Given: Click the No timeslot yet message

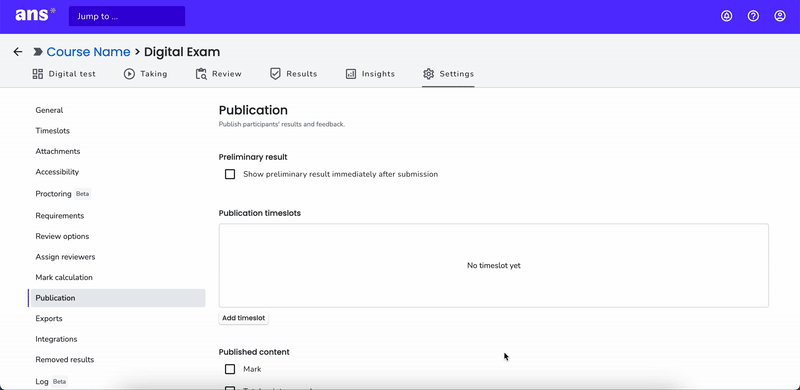Looking at the screenshot, I should click(x=494, y=265).
